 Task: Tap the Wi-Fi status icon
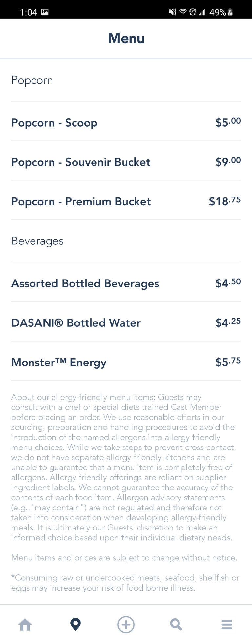(x=182, y=12)
